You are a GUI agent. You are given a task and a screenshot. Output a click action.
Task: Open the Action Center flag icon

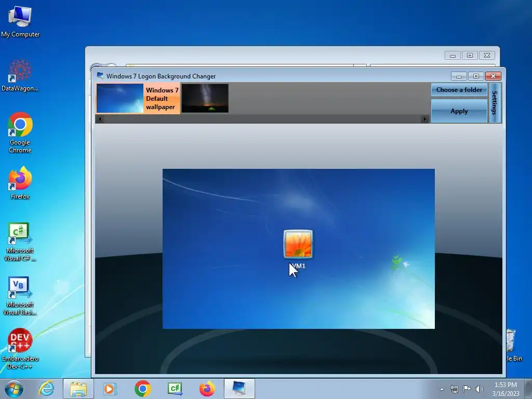pos(467,389)
